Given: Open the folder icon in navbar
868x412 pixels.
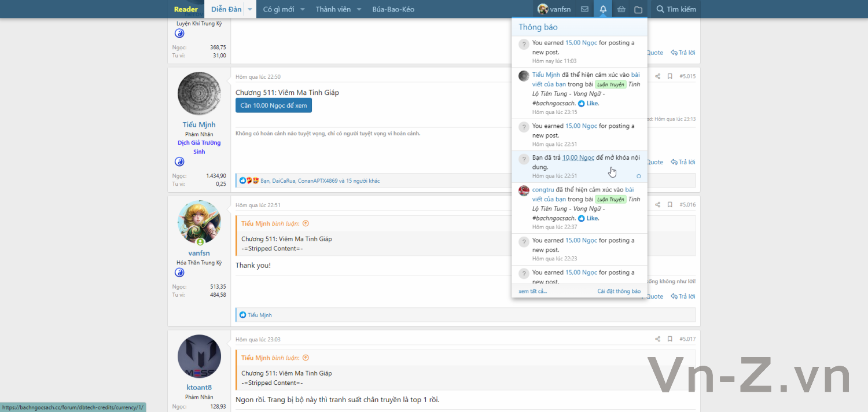Looking at the screenshot, I should 638,9.
